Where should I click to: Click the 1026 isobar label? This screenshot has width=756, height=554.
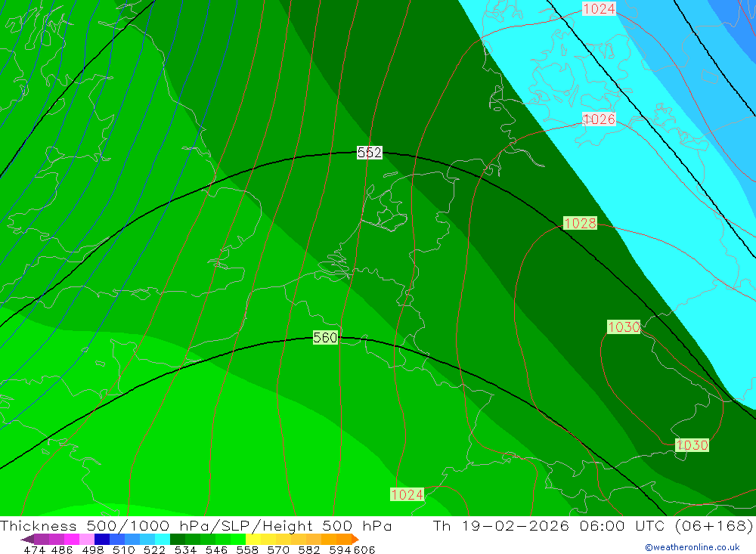click(599, 119)
